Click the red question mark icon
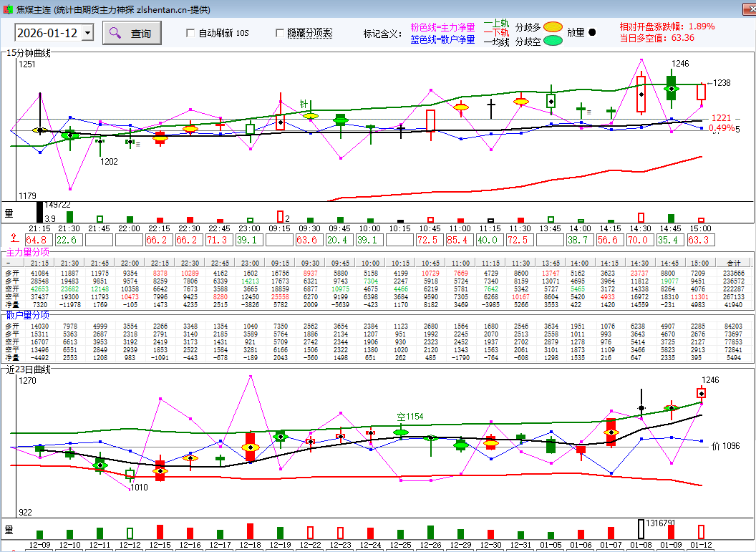756x552 pixels. [x=14, y=238]
